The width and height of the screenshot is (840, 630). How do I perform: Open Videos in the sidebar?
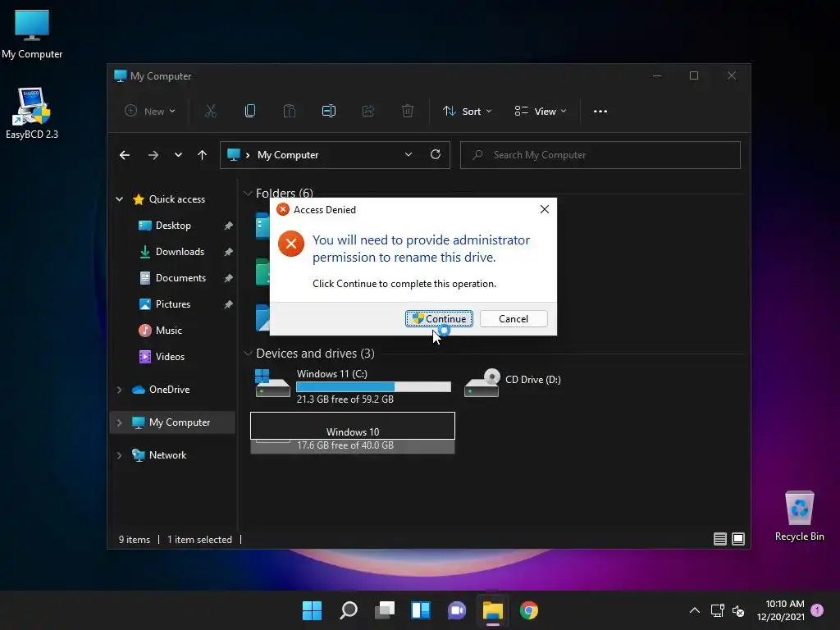coord(170,357)
